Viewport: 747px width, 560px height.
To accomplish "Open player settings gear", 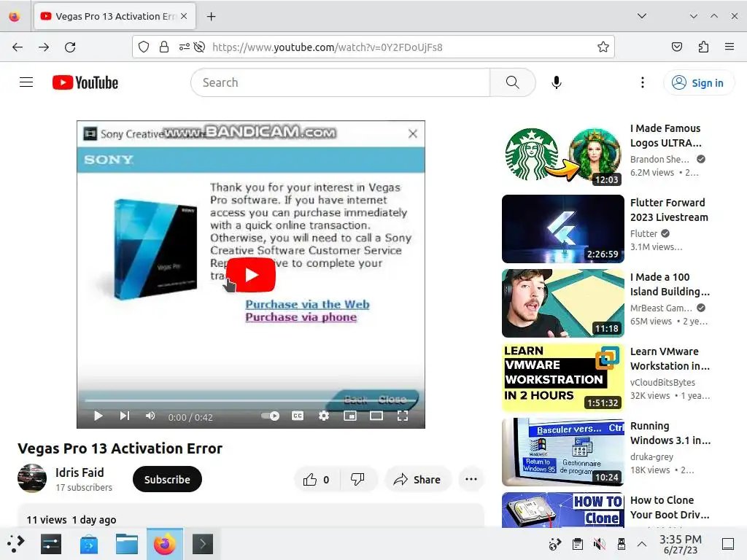I will tap(324, 416).
